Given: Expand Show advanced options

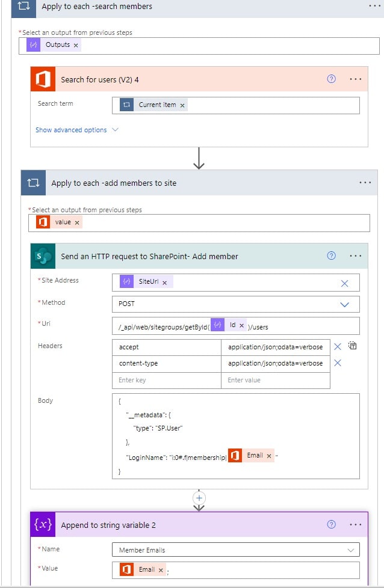Looking at the screenshot, I should (x=77, y=130).
